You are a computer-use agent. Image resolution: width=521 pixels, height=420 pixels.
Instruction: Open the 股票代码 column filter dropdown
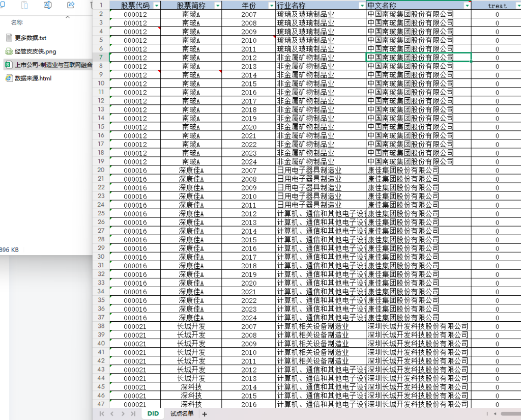point(157,6)
